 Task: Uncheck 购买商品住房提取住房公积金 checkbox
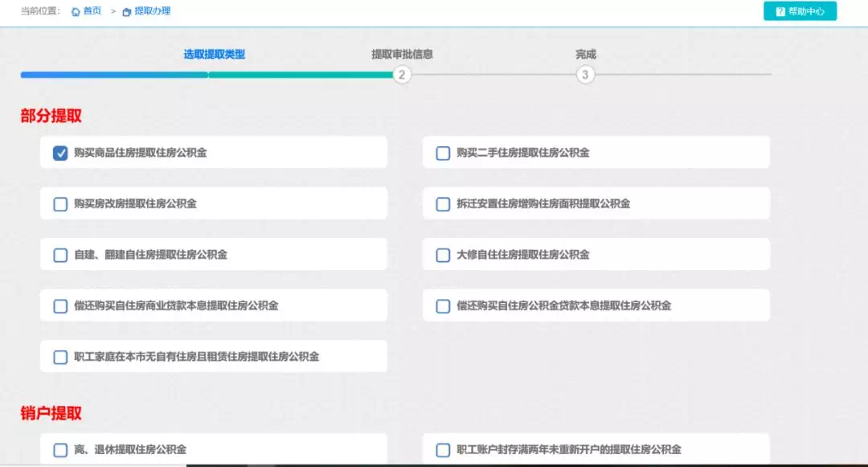(60, 154)
